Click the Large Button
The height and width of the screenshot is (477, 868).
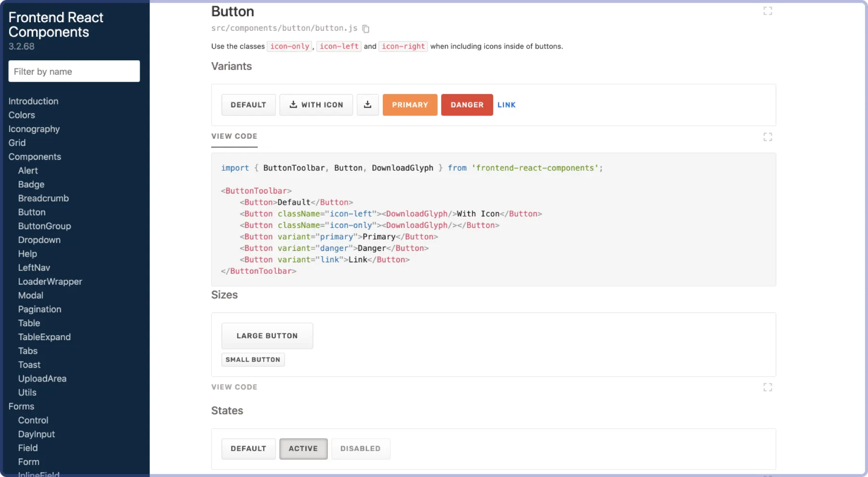pyautogui.click(x=267, y=336)
